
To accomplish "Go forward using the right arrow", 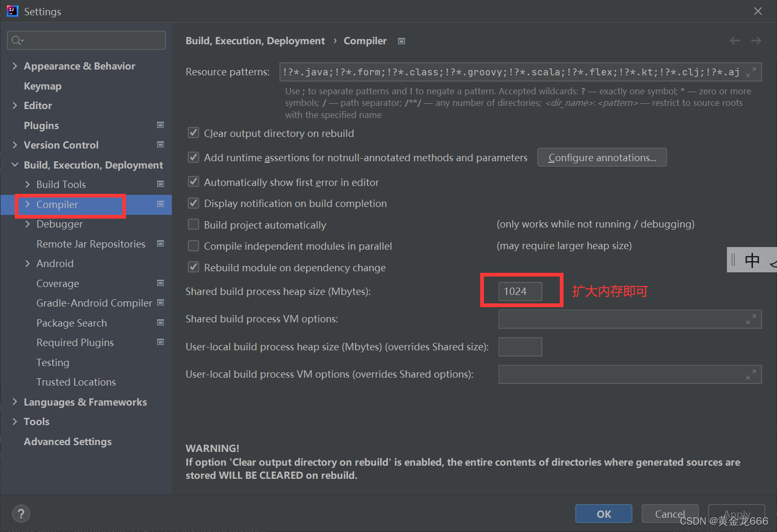I will (756, 41).
